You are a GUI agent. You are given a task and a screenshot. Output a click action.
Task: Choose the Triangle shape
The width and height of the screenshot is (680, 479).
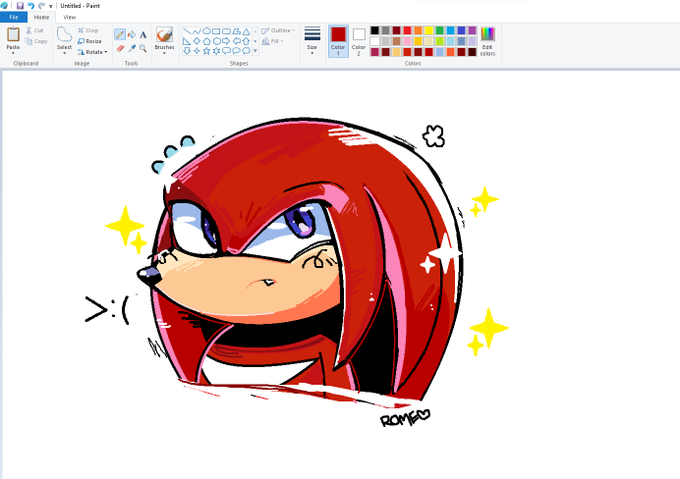pyautogui.click(x=246, y=31)
